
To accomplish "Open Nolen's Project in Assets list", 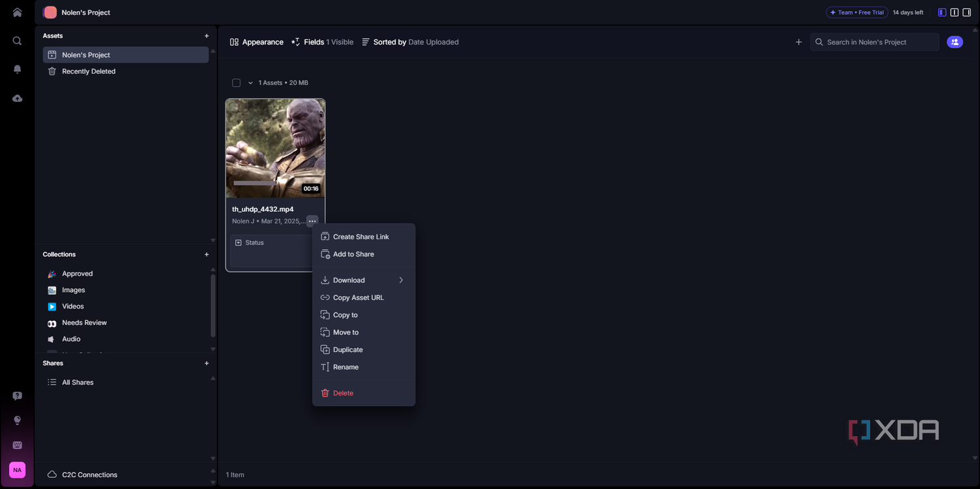I will click(x=125, y=55).
